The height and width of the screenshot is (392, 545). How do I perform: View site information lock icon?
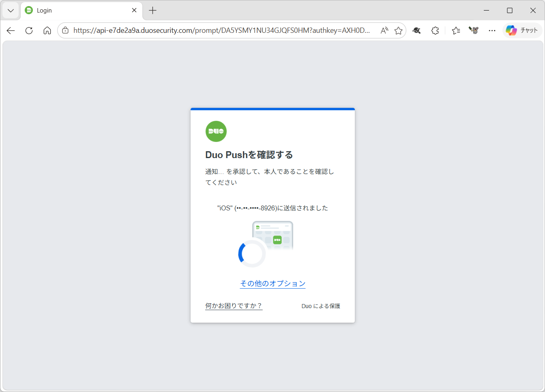[65, 30]
